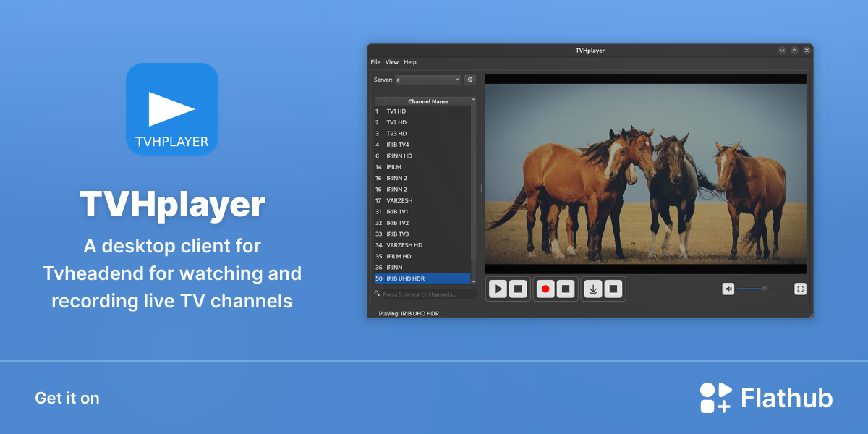Open the File menu
The width and height of the screenshot is (868, 434).
click(375, 62)
